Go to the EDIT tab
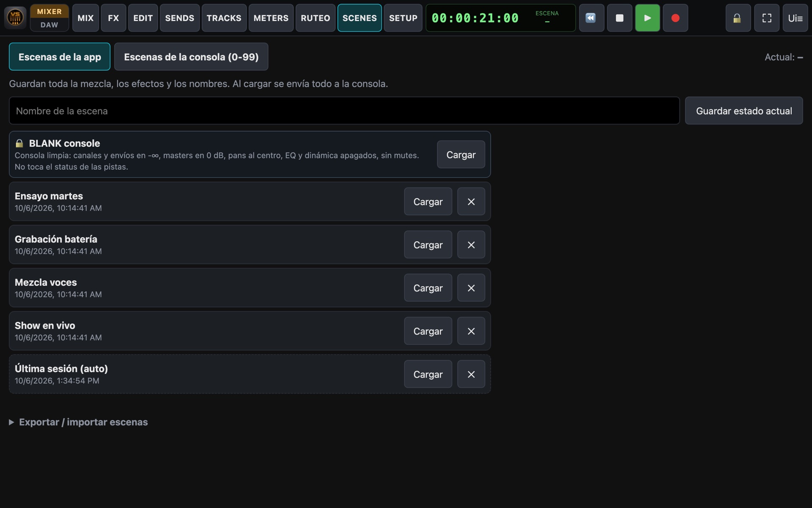The height and width of the screenshot is (508, 812). 143,18
